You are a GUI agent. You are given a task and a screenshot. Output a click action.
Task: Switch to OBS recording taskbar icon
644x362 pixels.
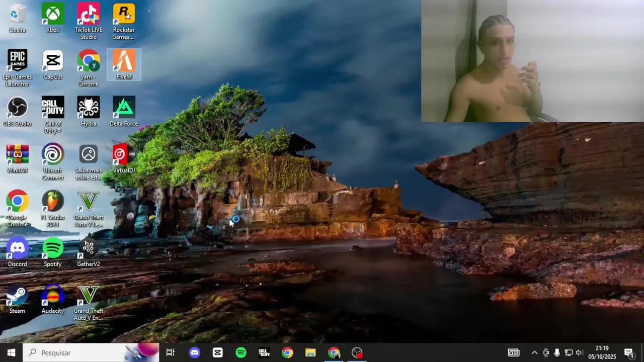pos(357,352)
